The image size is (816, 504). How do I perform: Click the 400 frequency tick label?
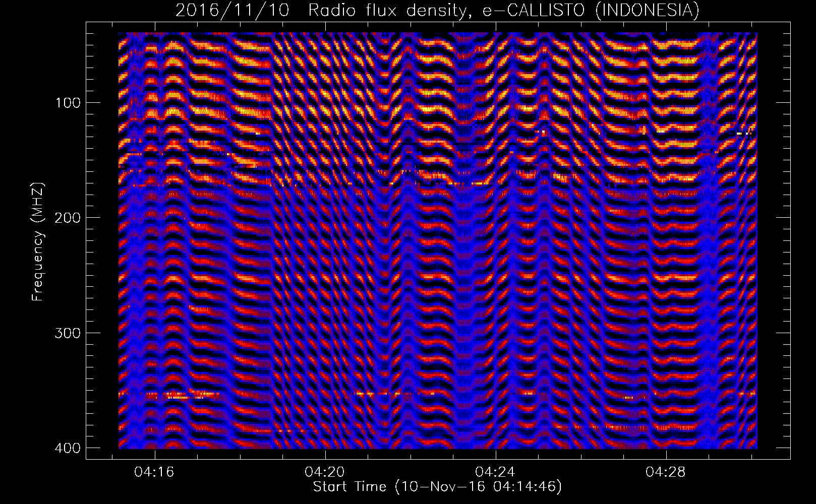tap(68, 448)
